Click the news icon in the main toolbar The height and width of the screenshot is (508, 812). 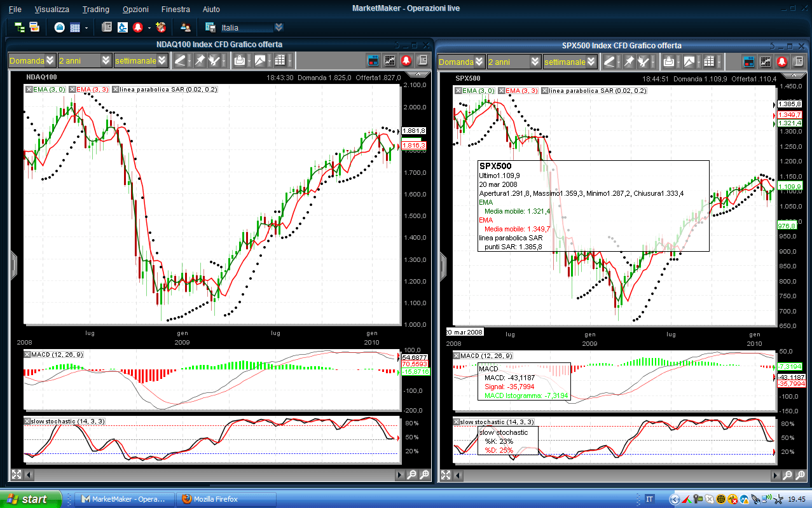(x=107, y=27)
